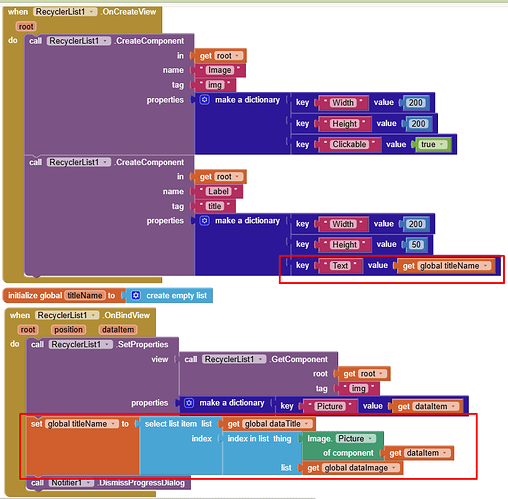Select the position parameter of OnBindView
508x499 pixels.
[x=68, y=330]
